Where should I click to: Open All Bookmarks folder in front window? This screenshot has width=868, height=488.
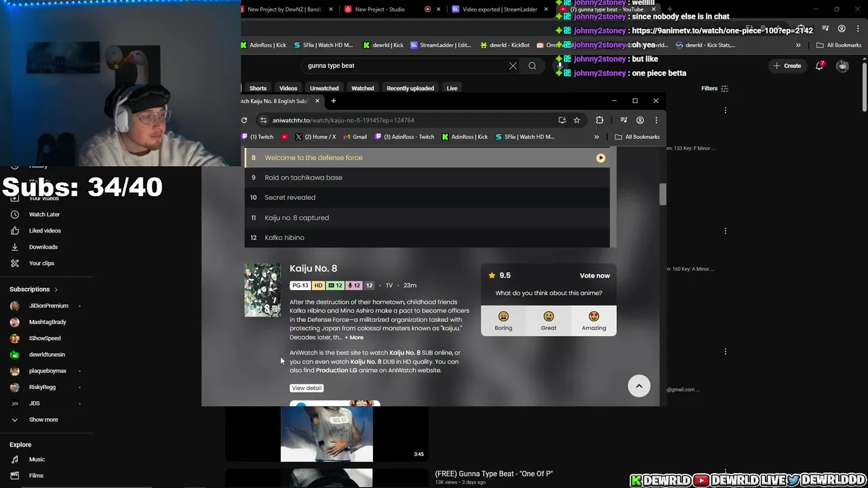[637, 137]
